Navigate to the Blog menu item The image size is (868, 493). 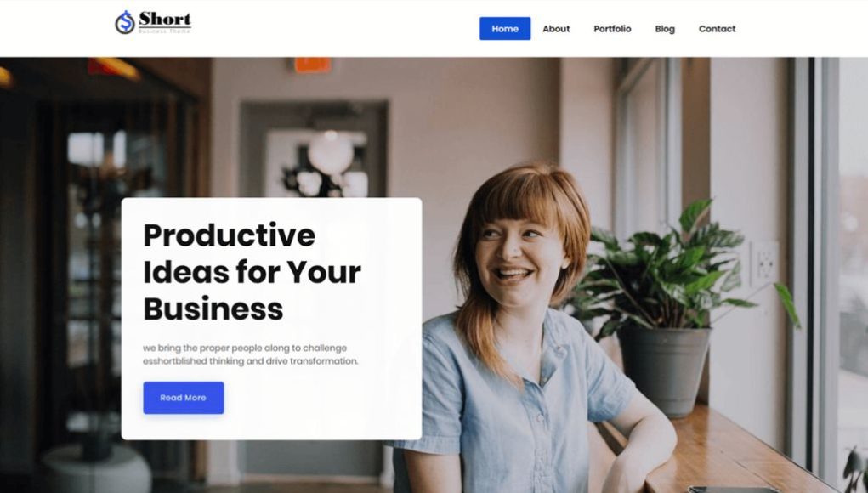(665, 29)
